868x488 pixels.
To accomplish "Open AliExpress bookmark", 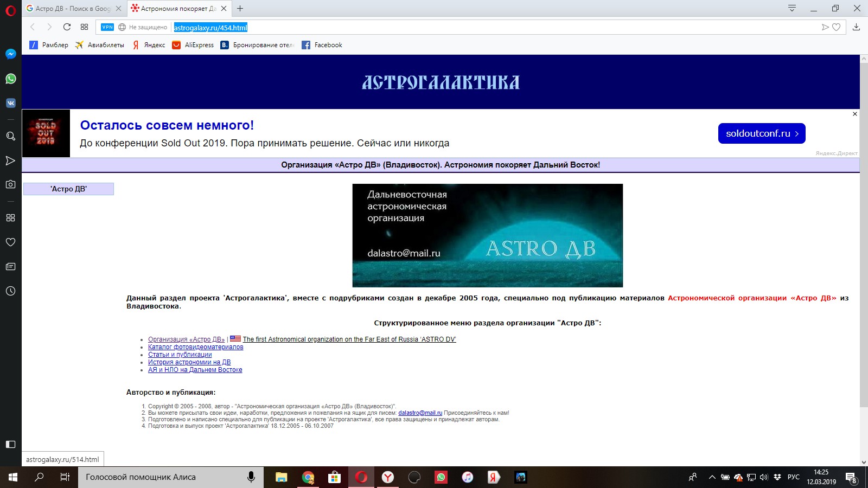I will [x=193, y=45].
